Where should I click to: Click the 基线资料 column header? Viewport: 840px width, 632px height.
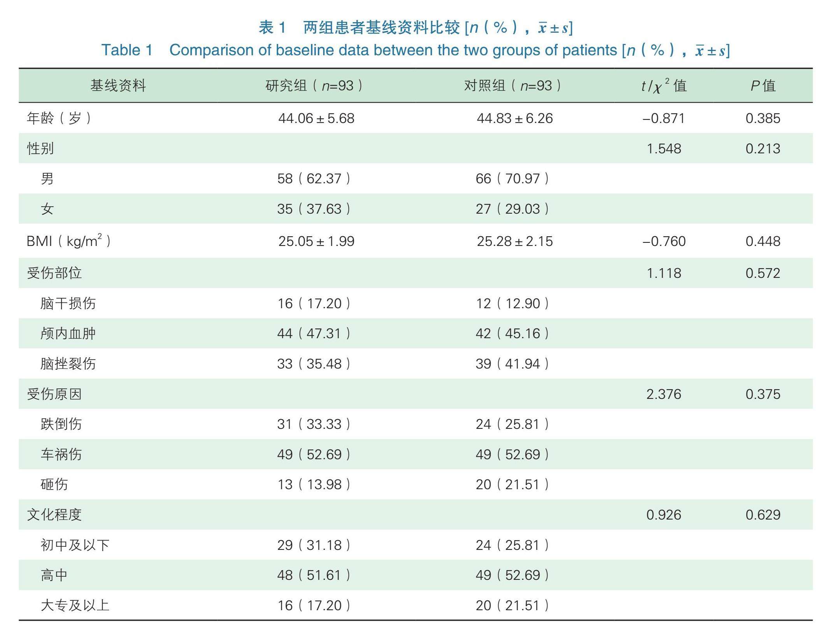click(x=118, y=86)
